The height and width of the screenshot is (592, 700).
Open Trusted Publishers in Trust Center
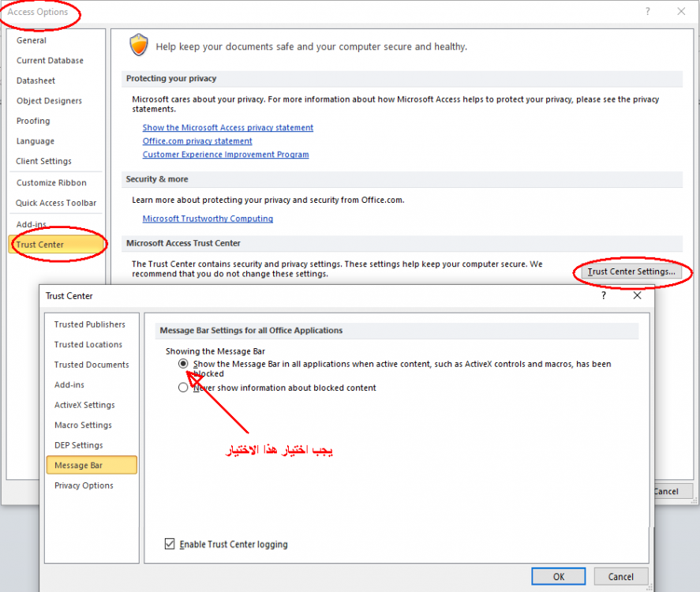pyautogui.click(x=90, y=324)
